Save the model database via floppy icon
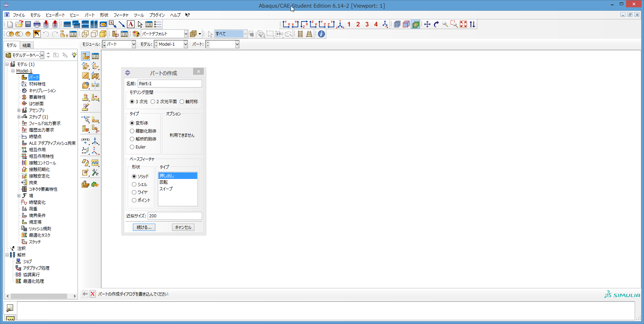 (x=28, y=24)
